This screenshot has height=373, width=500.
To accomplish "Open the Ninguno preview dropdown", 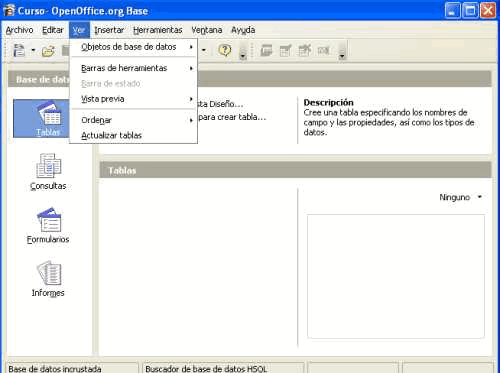I will point(461,197).
